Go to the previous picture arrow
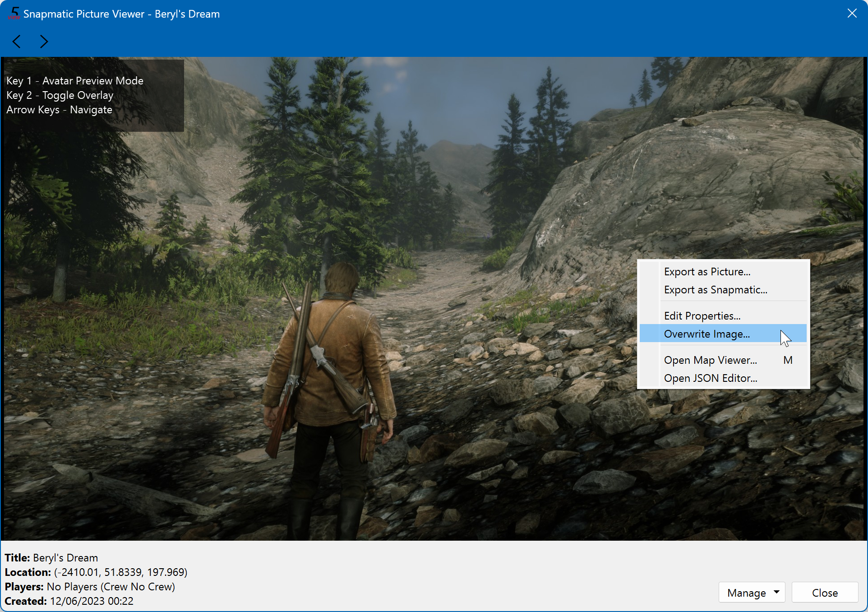Viewport: 868px width, 612px height. click(x=17, y=42)
